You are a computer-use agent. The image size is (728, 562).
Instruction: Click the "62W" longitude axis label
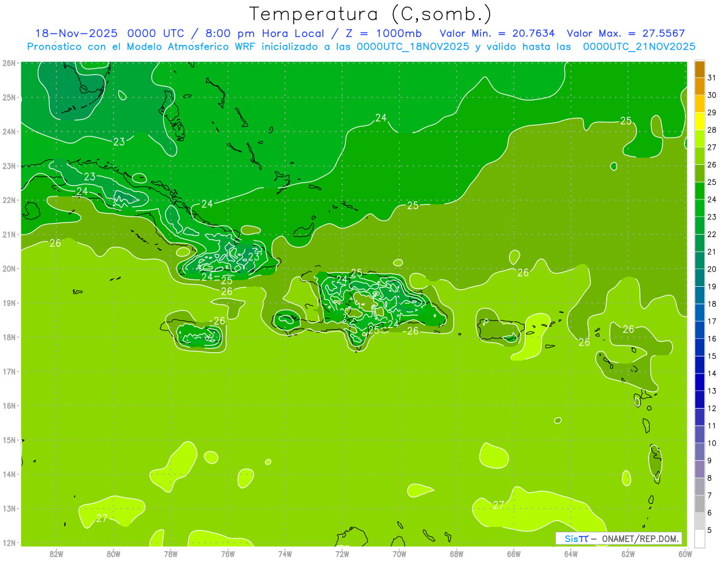pos(628,554)
